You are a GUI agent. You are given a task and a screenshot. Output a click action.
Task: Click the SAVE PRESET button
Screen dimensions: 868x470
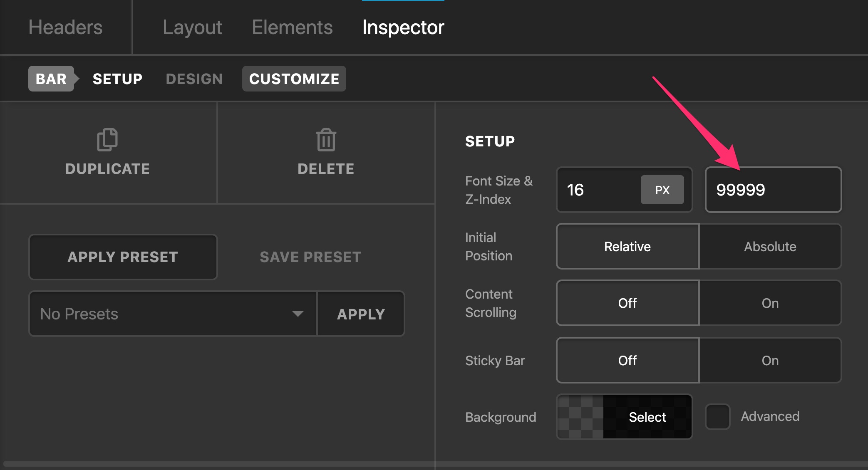[x=310, y=257]
